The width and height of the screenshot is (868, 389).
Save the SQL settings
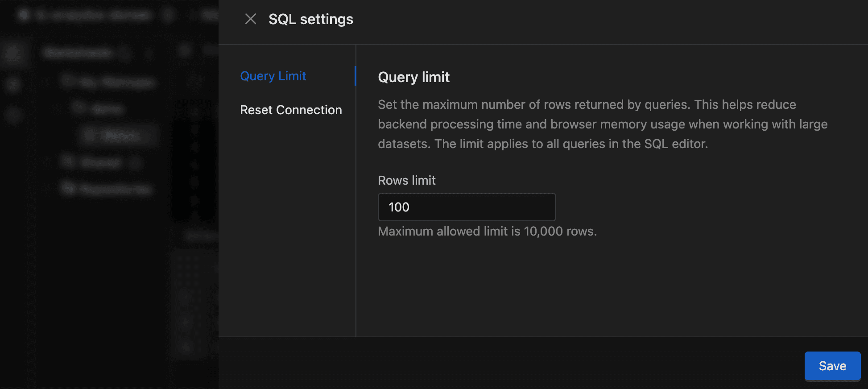pos(832,366)
